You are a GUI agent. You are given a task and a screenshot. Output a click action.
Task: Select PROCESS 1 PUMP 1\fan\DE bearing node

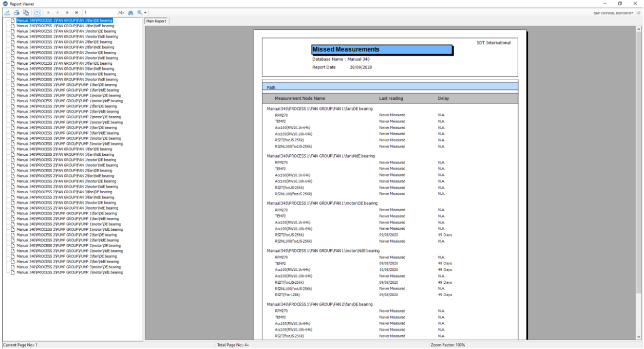click(67, 85)
